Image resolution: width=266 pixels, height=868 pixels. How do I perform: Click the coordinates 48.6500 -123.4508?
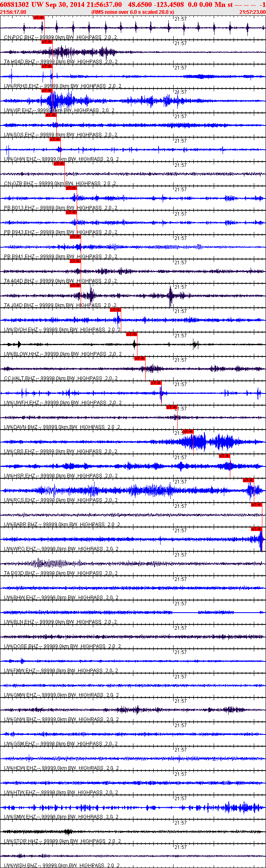point(156,4)
